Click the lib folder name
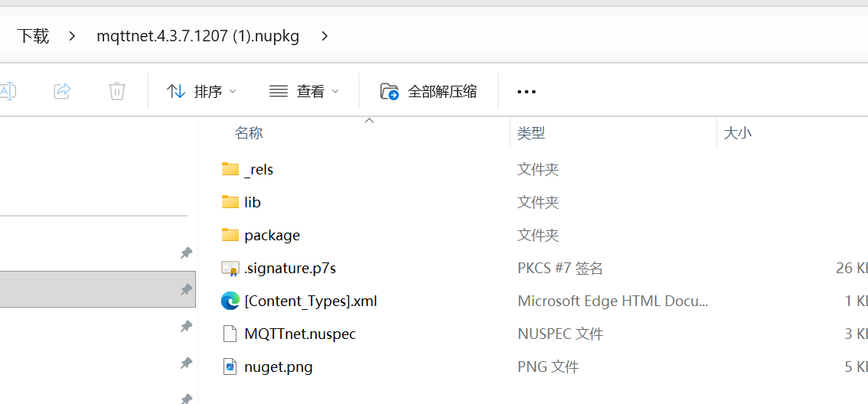Screen dimensions: 868x404 pyautogui.click(x=253, y=203)
